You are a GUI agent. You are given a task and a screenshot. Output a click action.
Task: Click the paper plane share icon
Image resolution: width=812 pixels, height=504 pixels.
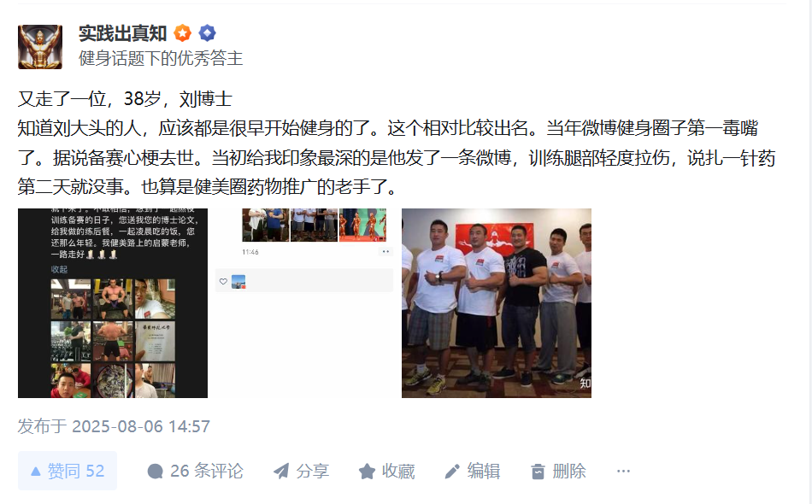281,471
